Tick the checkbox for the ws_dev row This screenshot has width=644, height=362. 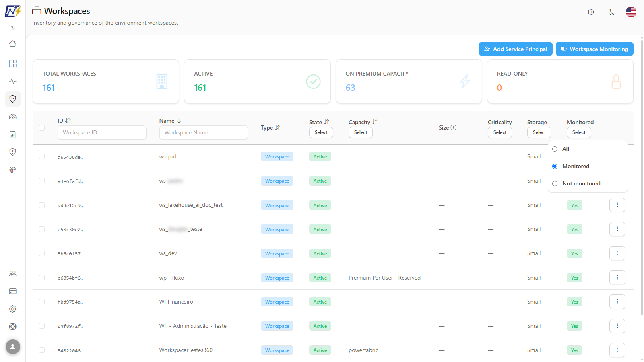tap(42, 253)
